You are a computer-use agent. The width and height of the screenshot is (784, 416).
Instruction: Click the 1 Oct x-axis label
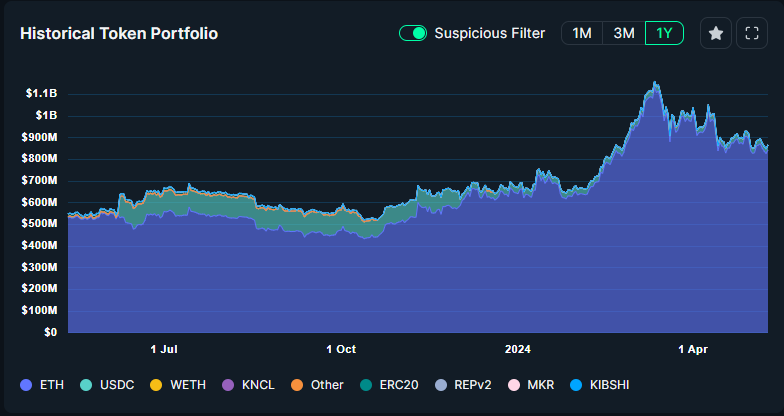coord(341,349)
